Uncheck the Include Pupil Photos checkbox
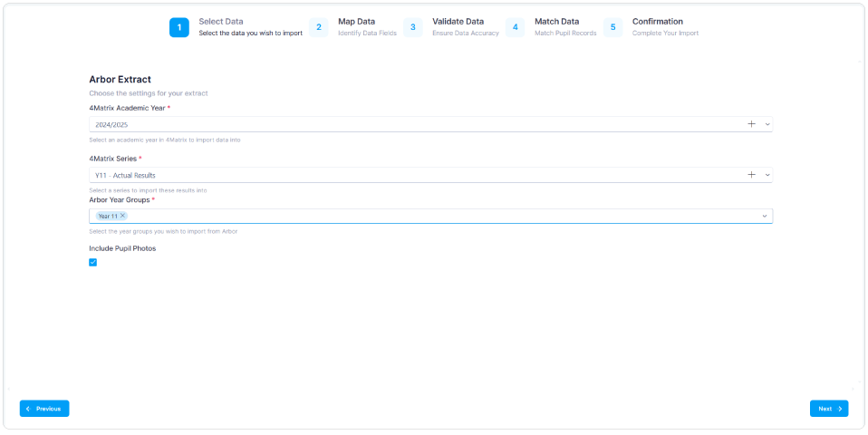 [x=92, y=262]
